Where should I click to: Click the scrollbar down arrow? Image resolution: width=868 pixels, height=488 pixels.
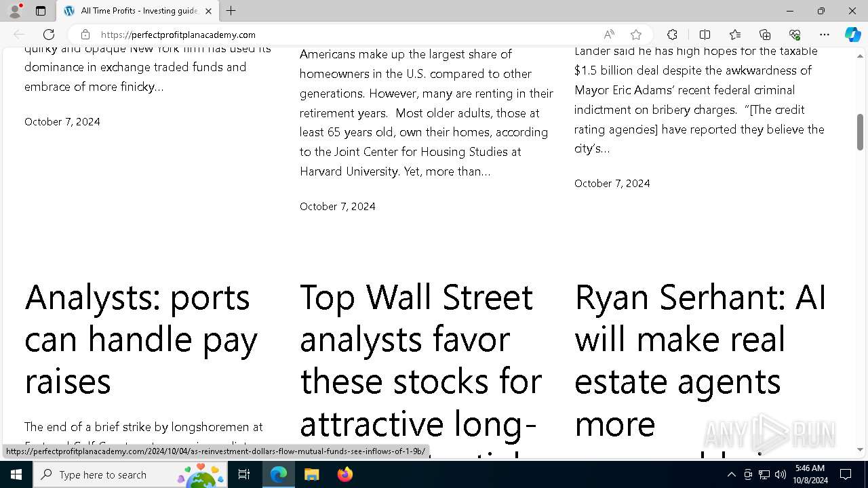click(x=860, y=449)
